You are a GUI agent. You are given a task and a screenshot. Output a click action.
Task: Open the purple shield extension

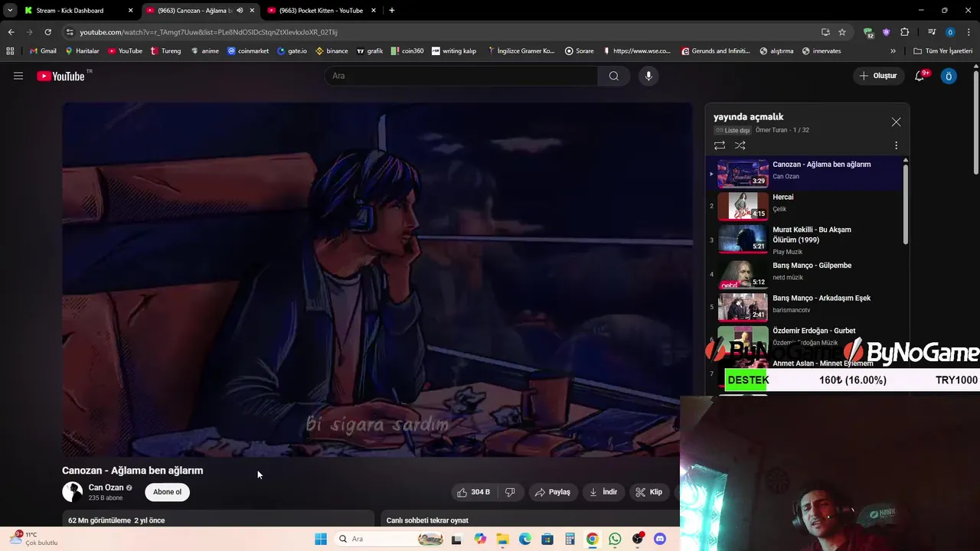(x=887, y=32)
